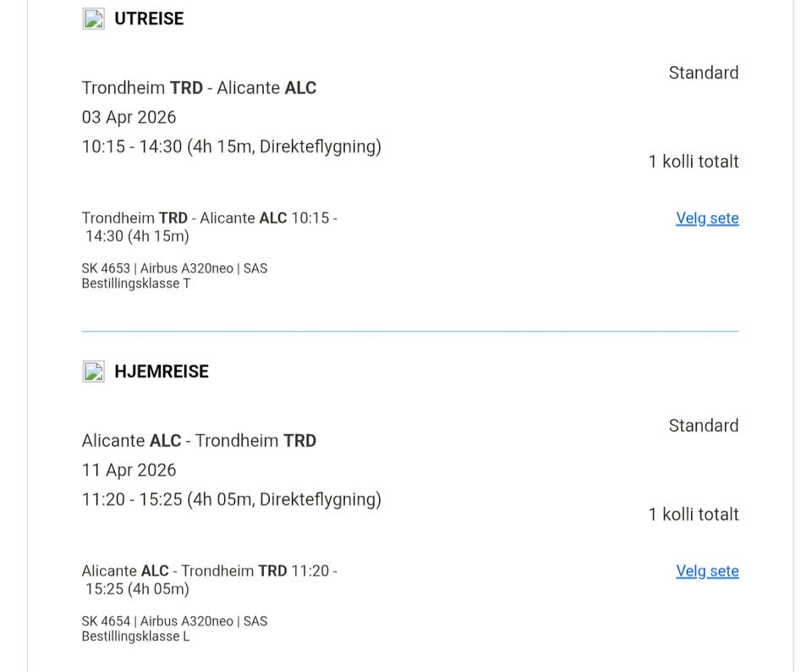The width and height of the screenshot is (812, 672).
Task: Click the 11:20 - 15:25 Direkteflygning time line
Action: pyautogui.click(x=231, y=500)
